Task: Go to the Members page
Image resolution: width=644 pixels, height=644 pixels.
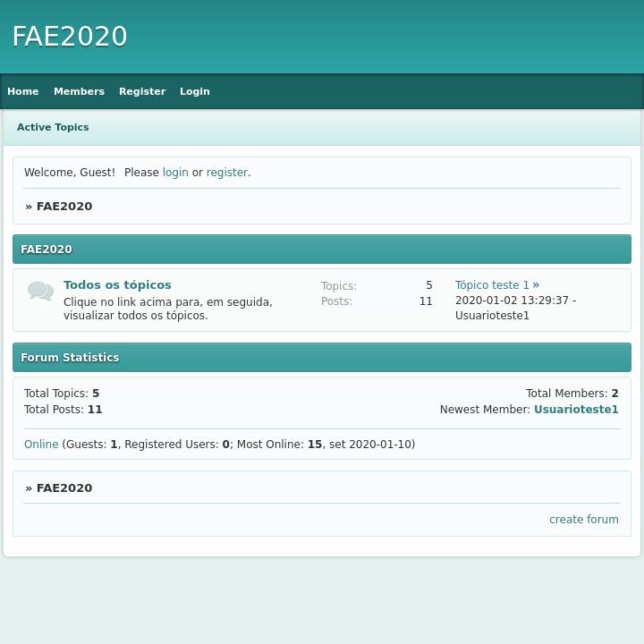Action: point(79,91)
